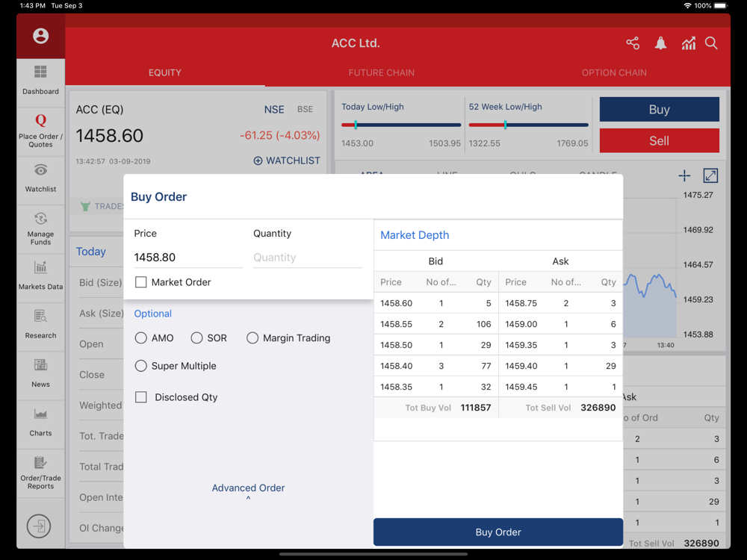Screen dimensions: 747x560
Task: Switch to the OPTION CHAIN tab
Action: pyautogui.click(x=614, y=73)
